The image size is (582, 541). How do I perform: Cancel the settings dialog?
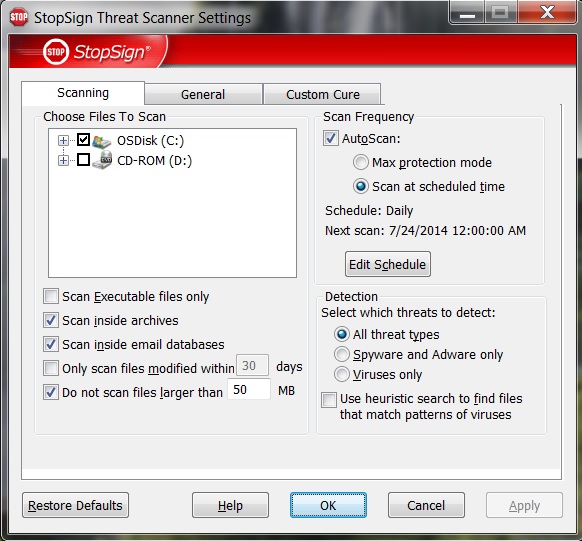click(426, 505)
